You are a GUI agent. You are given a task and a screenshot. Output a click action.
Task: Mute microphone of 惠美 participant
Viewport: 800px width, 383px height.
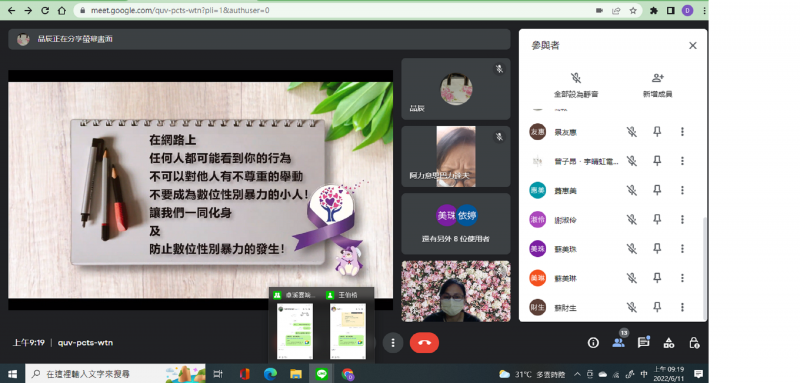point(632,190)
